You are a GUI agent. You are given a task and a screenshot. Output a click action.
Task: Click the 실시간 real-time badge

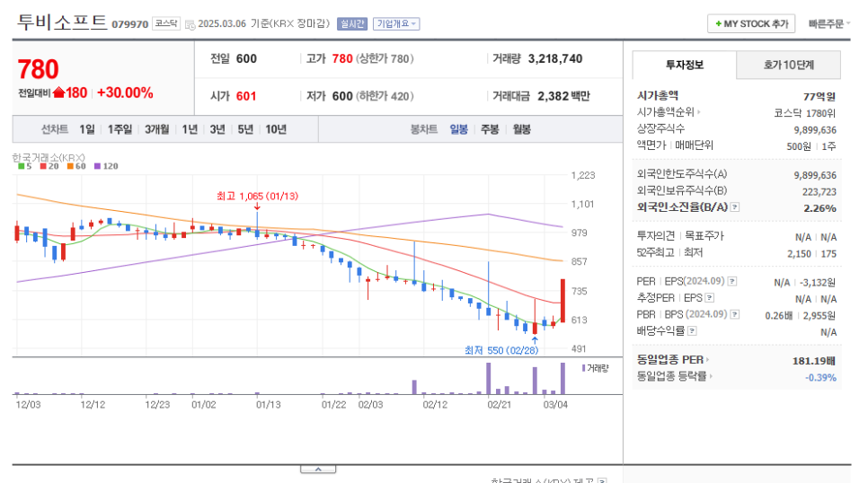pyautogui.click(x=352, y=23)
